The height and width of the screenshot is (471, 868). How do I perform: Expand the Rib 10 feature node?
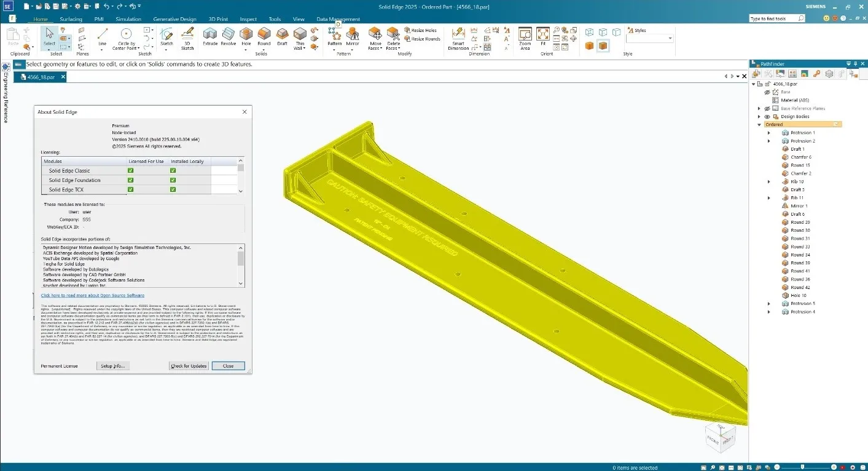click(769, 181)
